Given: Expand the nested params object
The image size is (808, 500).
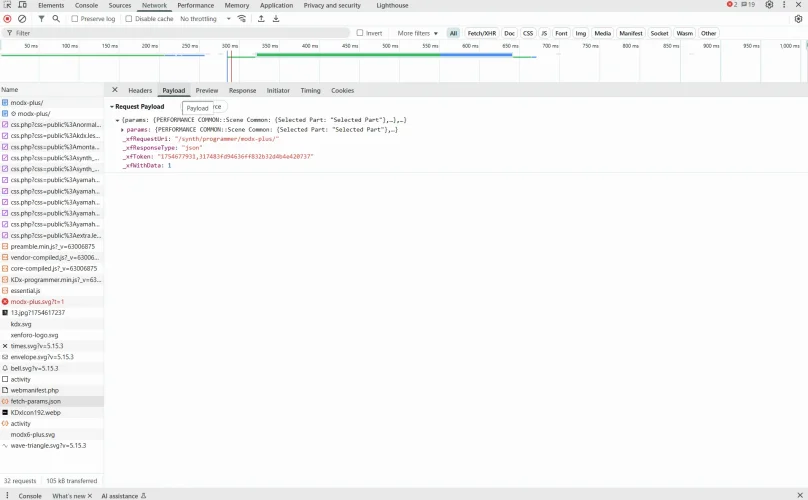Looking at the screenshot, I should (x=122, y=129).
